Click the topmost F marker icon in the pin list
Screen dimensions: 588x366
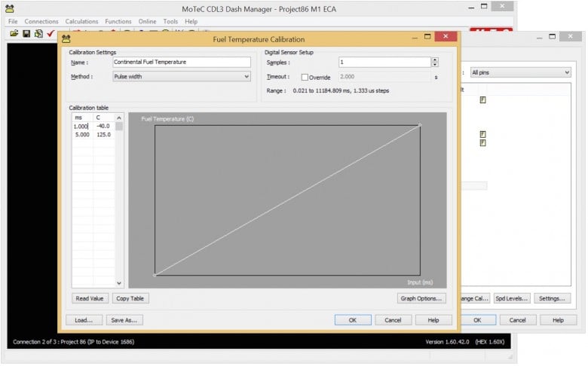(482, 99)
